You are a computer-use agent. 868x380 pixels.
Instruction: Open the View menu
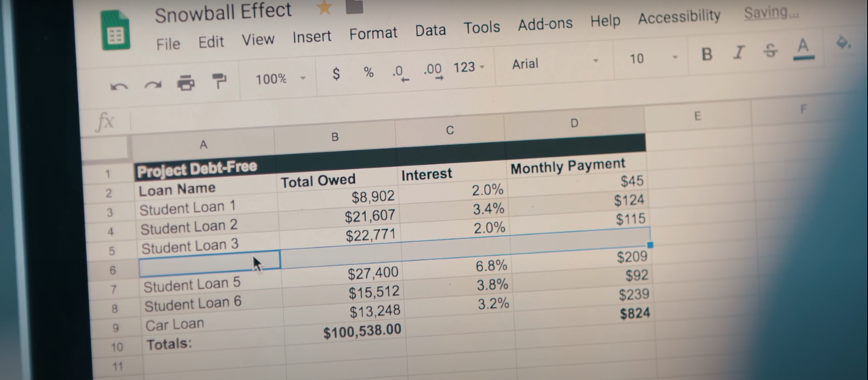[258, 40]
